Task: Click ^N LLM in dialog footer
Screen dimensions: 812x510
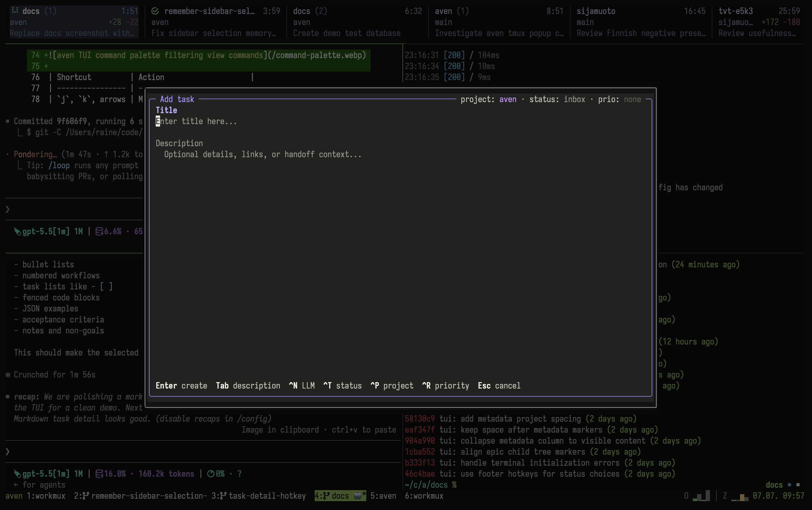Action: (302, 386)
